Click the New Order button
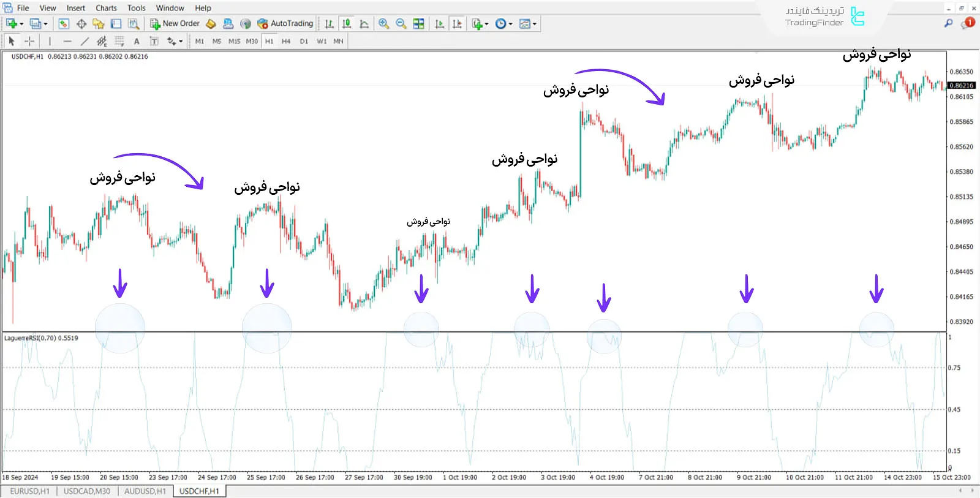The height and width of the screenshot is (498, 980). (x=175, y=24)
